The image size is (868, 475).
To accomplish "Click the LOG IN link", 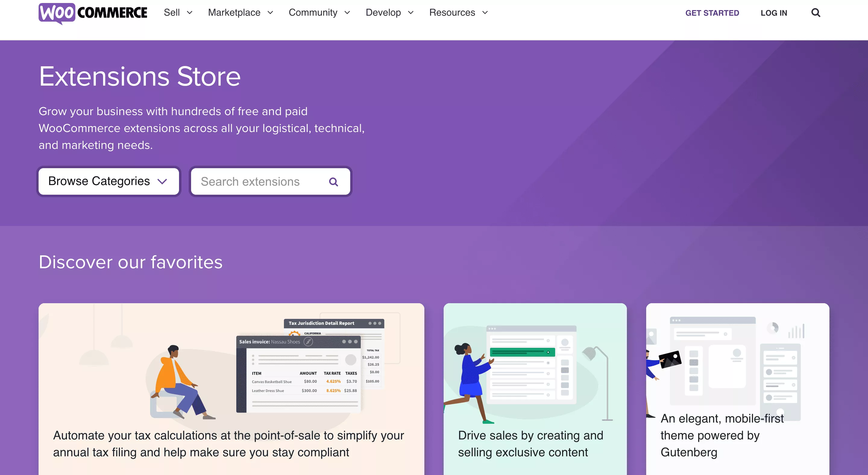I will point(774,12).
